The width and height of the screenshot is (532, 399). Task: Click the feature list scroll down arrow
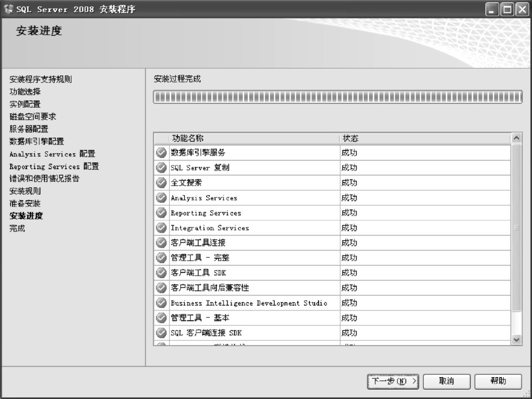coord(516,339)
